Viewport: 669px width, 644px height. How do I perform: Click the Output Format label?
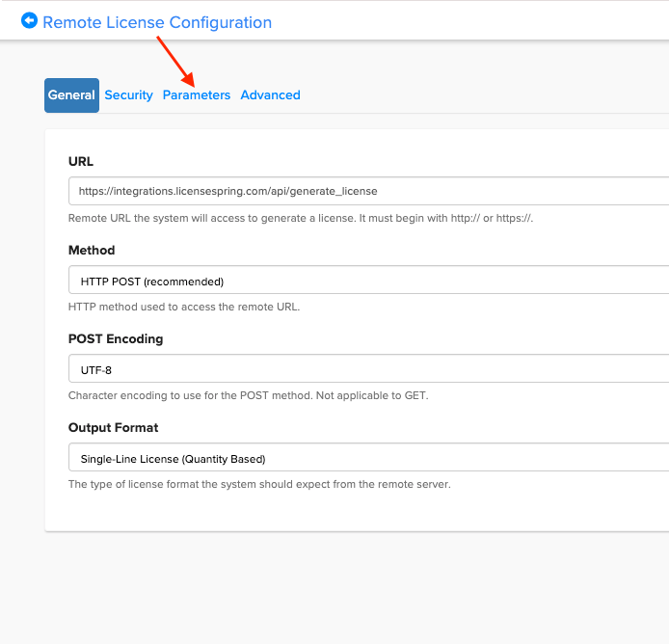tap(113, 428)
